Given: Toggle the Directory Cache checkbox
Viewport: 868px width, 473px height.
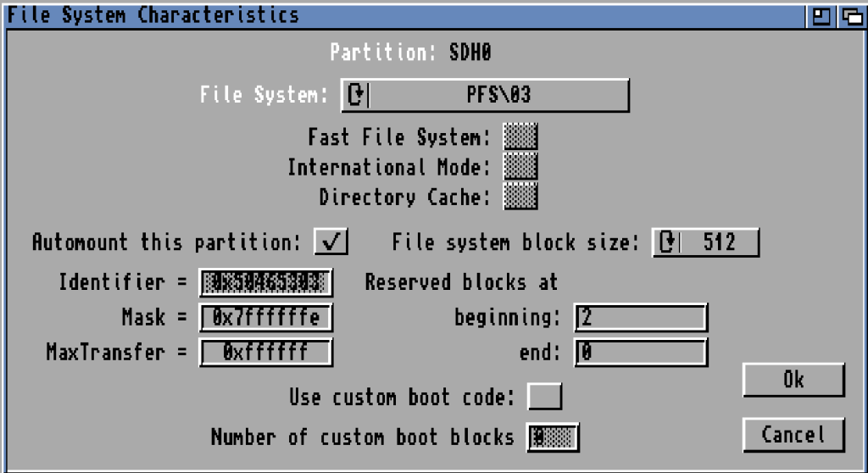Looking at the screenshot, I should (520, 198).
